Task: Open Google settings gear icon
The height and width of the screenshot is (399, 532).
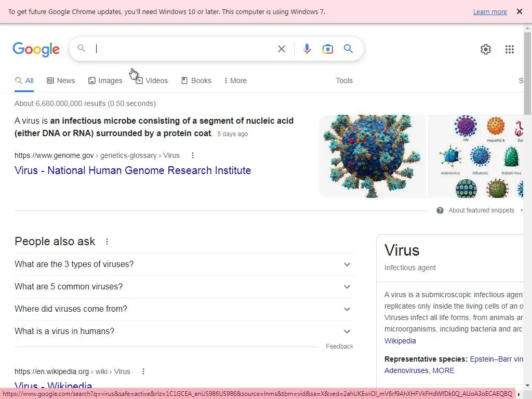Action: tap(486, 49)
